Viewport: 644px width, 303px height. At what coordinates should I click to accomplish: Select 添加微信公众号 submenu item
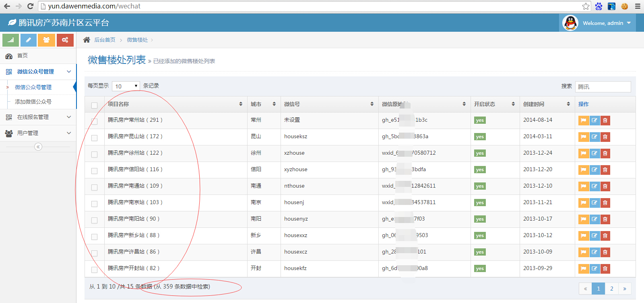click(x=33, y=102)
